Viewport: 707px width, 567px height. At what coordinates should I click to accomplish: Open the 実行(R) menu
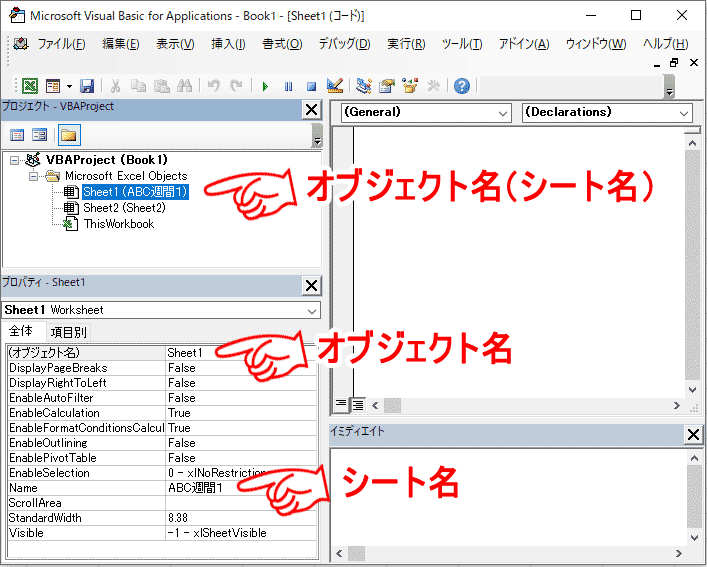406,44
